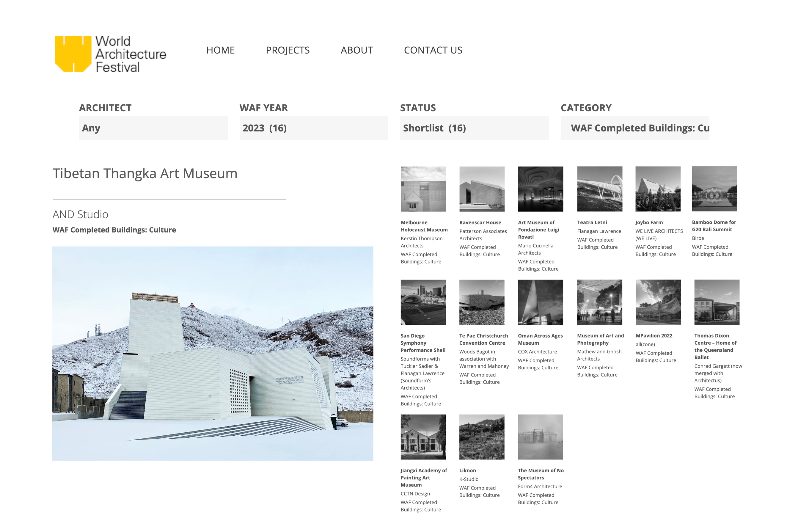Follow the Melbourne Holocaust Museum title link
This screenshot has width=798, height=532.
[x=424, y=226]
